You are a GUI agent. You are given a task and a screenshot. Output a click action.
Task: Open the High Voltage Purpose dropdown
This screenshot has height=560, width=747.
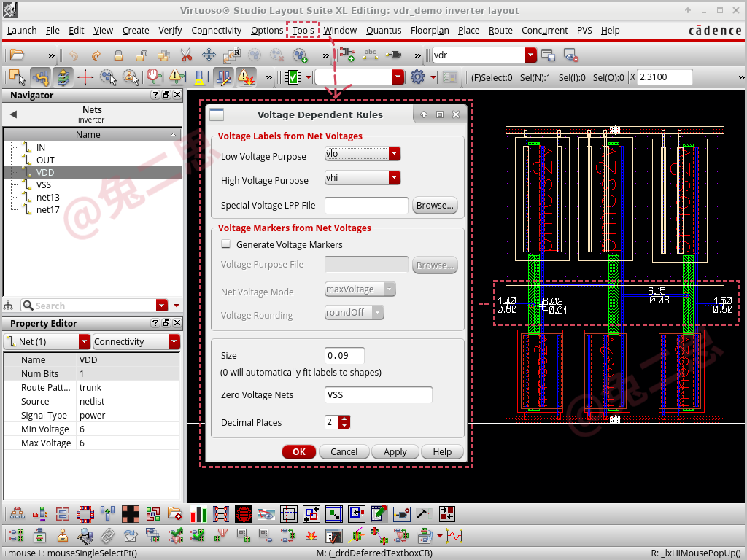point(394,177)
